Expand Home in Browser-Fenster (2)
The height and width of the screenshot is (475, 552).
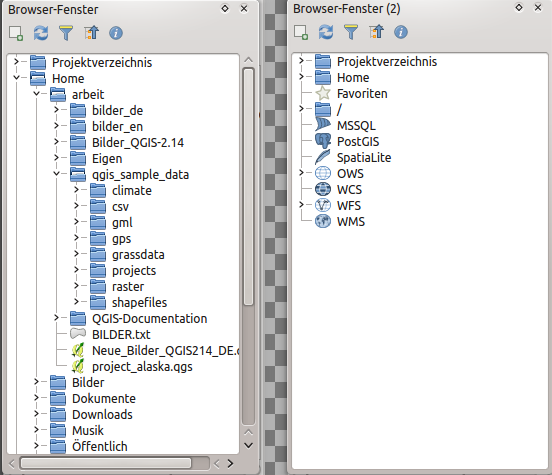point(301,76)
